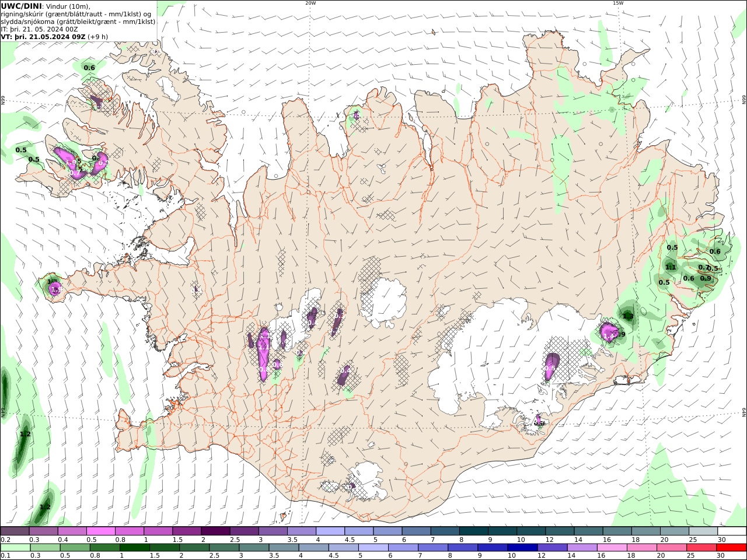Choose the lilac 14 rain-scale swatch

pyautogui.click(x=582, y=548)
